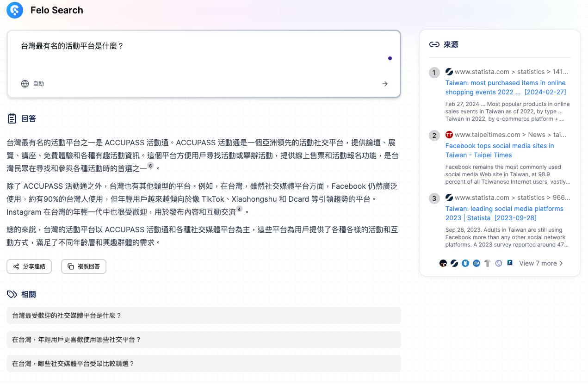Click the source number 2 badge
Viewport: 588px width, 384px height.
434,136
